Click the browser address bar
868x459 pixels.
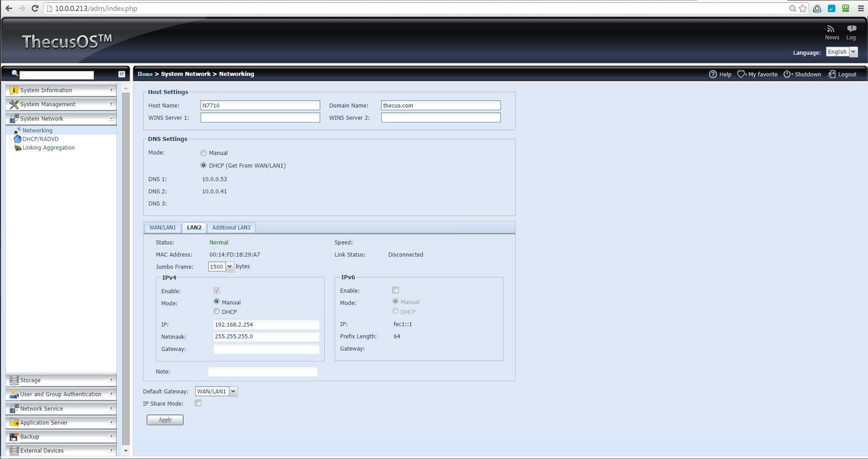418,8
